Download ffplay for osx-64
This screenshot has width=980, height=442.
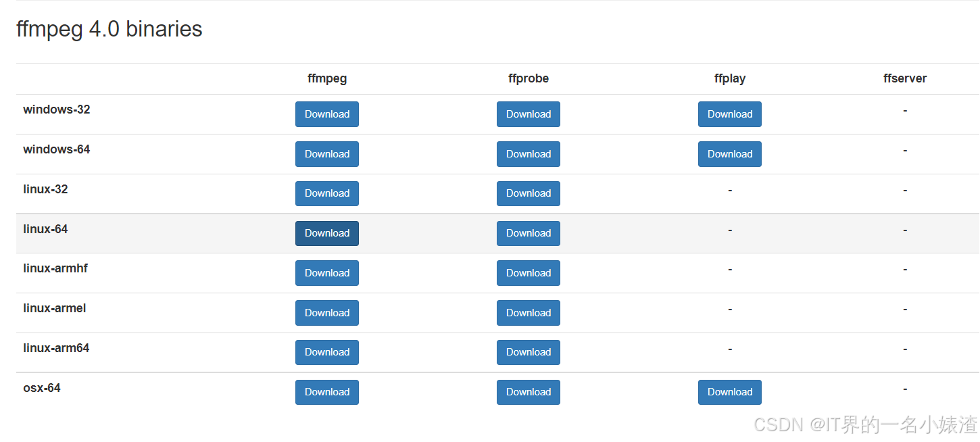point(730,392)
